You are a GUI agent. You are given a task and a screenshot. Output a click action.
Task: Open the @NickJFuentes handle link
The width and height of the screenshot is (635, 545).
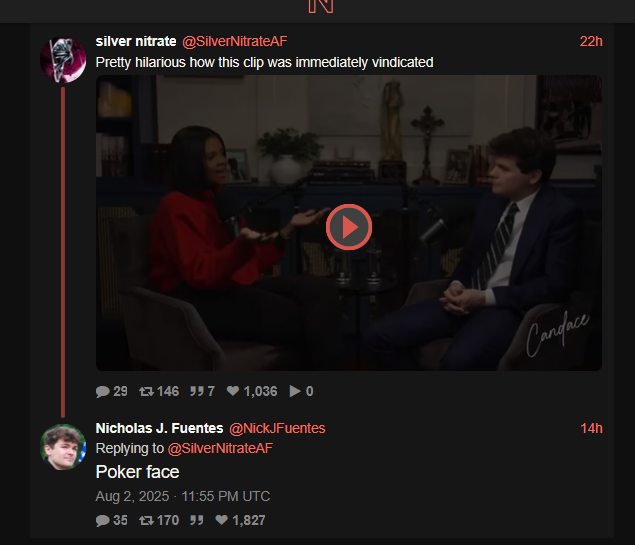(277, 428)
